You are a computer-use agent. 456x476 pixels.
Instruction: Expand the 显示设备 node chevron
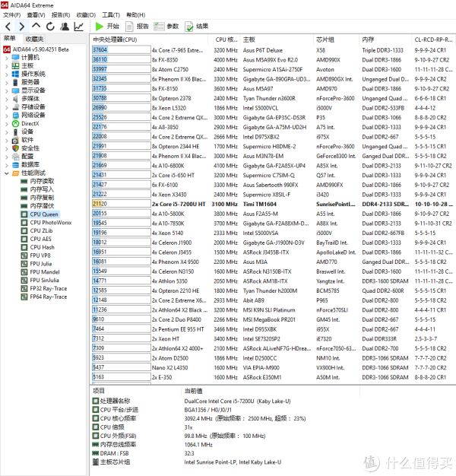tap(7, 90)
